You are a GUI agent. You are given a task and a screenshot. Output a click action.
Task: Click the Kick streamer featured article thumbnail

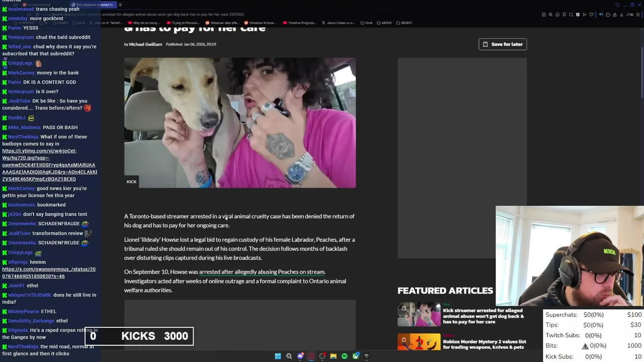[x=419, y=314]
